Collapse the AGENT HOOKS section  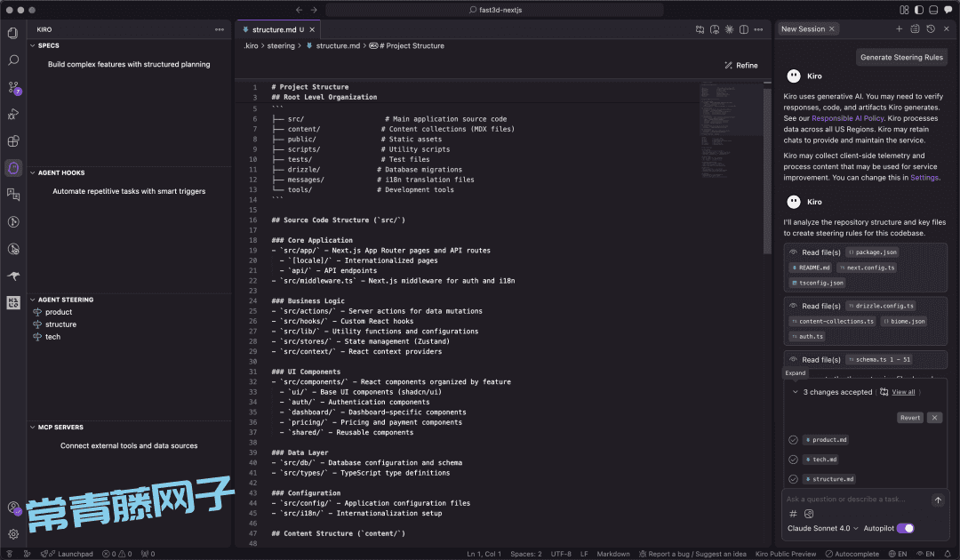pyautogui.click(x=33, y=172)
